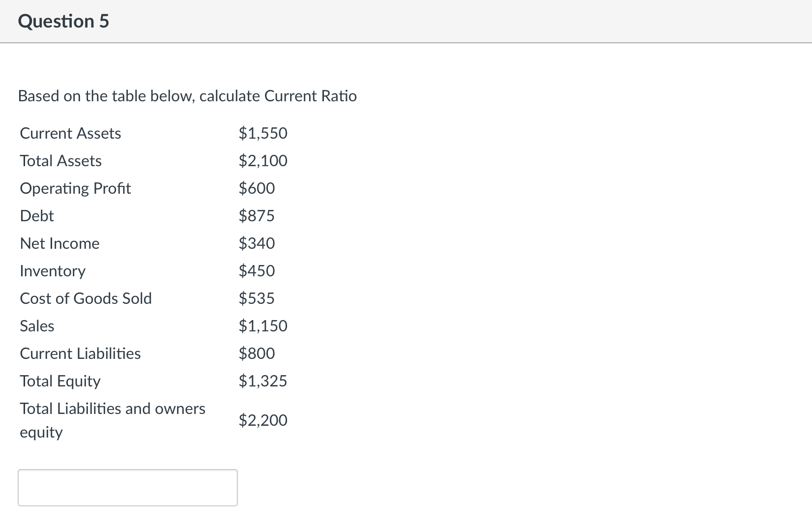This screenshot has width=812, height=529.
Task: Select the Inventory row label
Action: coord(52,270)
